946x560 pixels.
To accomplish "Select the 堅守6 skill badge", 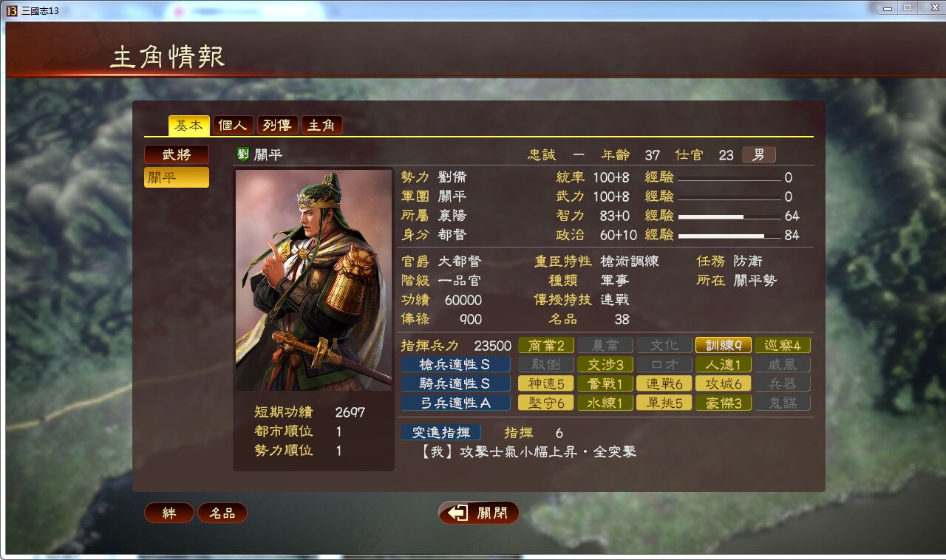I will [x=545, y=403].
